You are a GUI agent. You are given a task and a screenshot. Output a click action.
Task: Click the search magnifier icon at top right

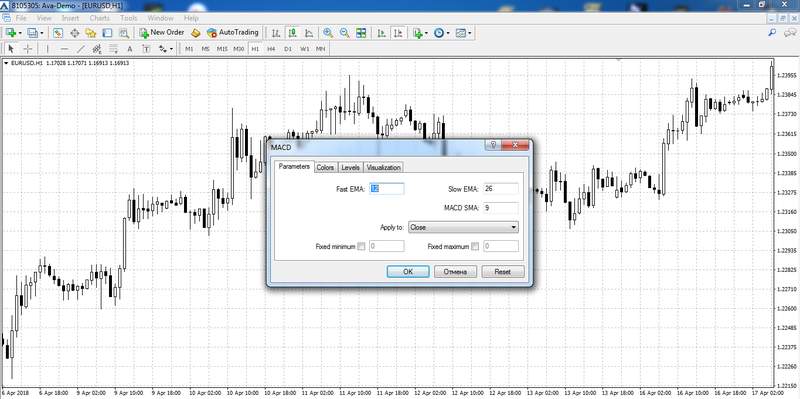point(772,32)
